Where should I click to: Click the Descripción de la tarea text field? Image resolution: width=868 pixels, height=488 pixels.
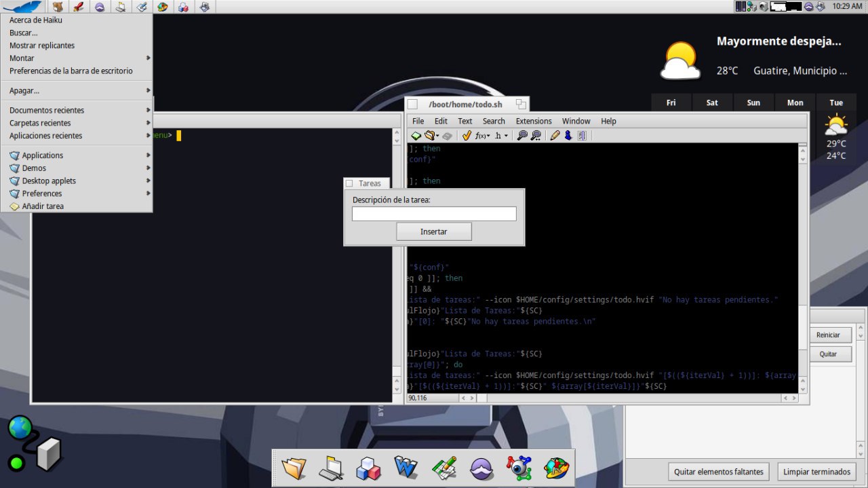(x=434, y=214)
